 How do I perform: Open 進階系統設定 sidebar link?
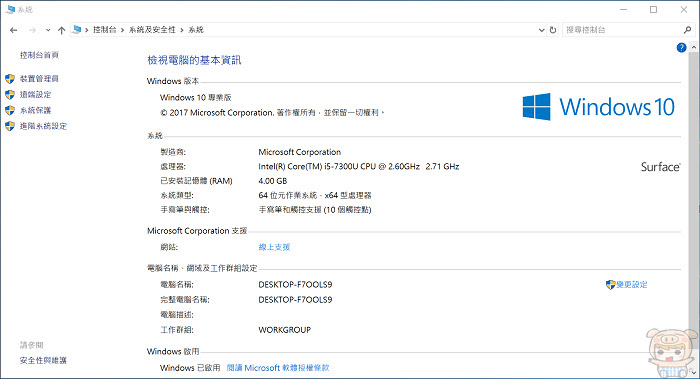pos(43,126)
